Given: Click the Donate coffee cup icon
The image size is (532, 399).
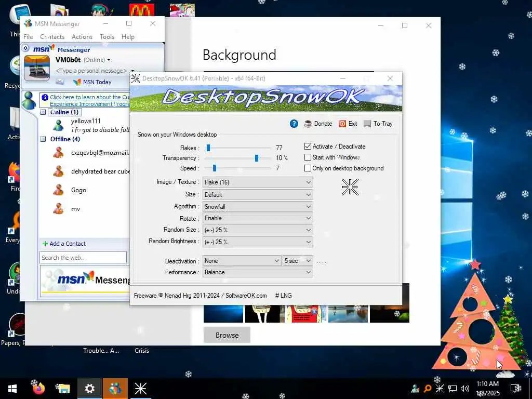Looking at the screenshot, I should click(308, 124).
